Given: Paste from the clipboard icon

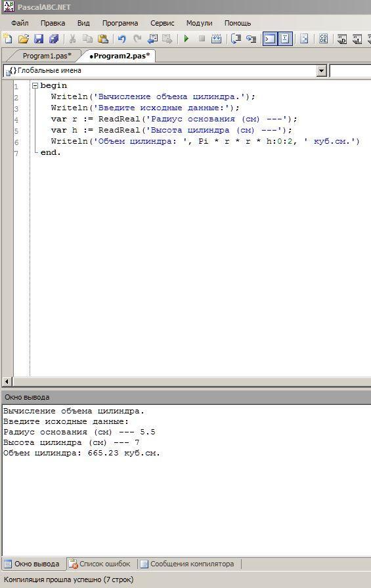Looking at the screenshot, I should (x=103, y=39).
